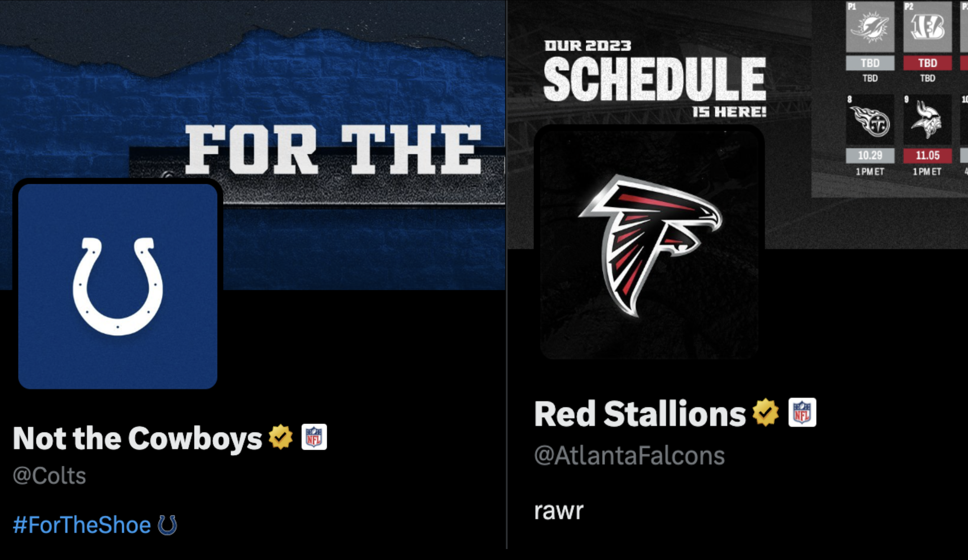Click the red 11.05 date label
The height and width of the screenshot is (560, 968).
pos(927,156)
